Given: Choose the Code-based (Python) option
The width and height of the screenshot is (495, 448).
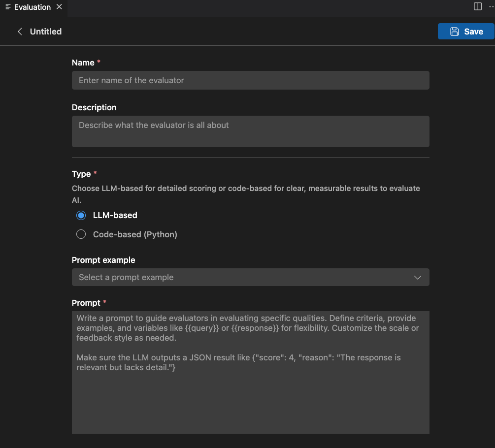Looking at the screenshot, I should pyautogui.click(x=81, y=234).
